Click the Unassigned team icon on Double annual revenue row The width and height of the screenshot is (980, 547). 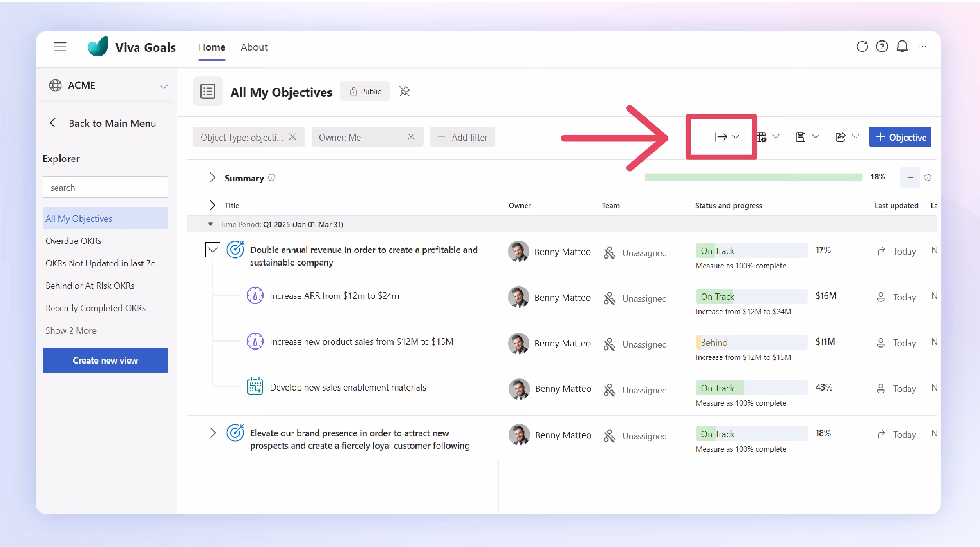point(609,253)
